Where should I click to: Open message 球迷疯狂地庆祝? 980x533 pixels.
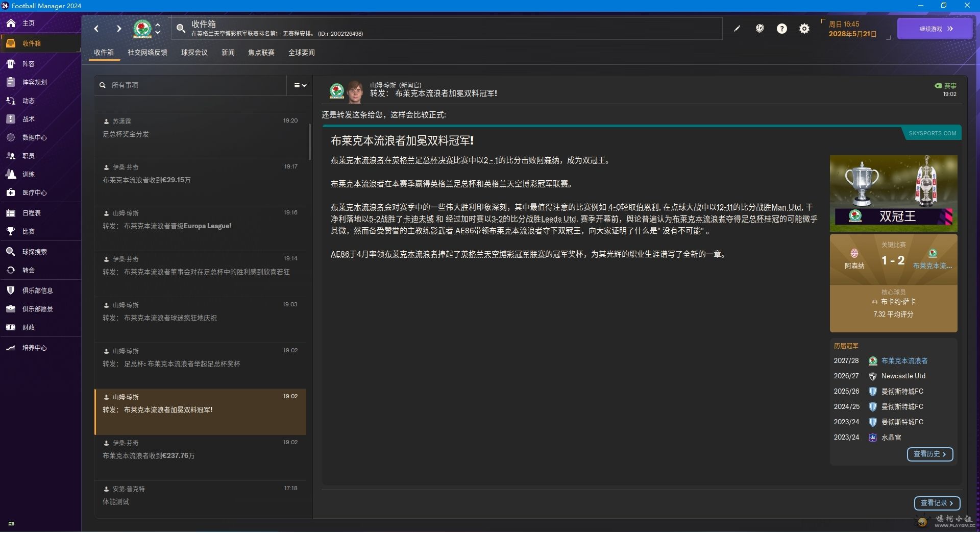click(x=201, y=319)
